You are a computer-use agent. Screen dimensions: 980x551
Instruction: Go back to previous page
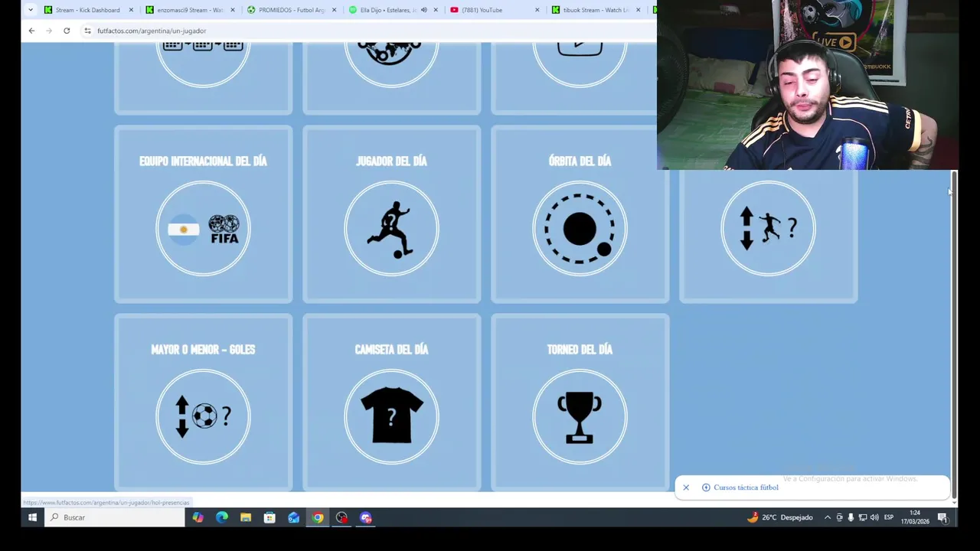click(31, 31)
